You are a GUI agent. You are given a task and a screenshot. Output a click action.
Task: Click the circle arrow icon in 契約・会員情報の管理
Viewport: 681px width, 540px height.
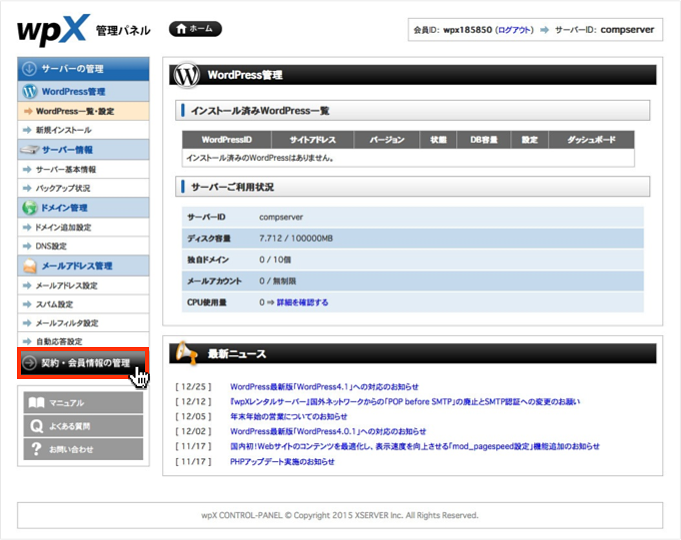point(29,363)
